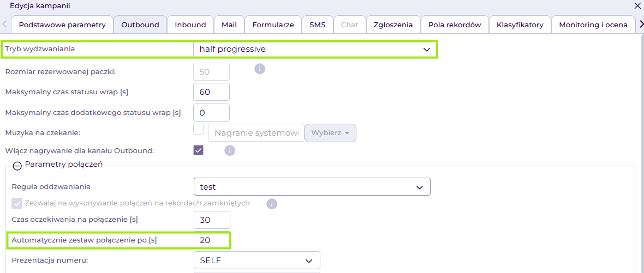The image size is (644, 273).
Task: Switch to the Inbound tab
Action: (190, 25)
